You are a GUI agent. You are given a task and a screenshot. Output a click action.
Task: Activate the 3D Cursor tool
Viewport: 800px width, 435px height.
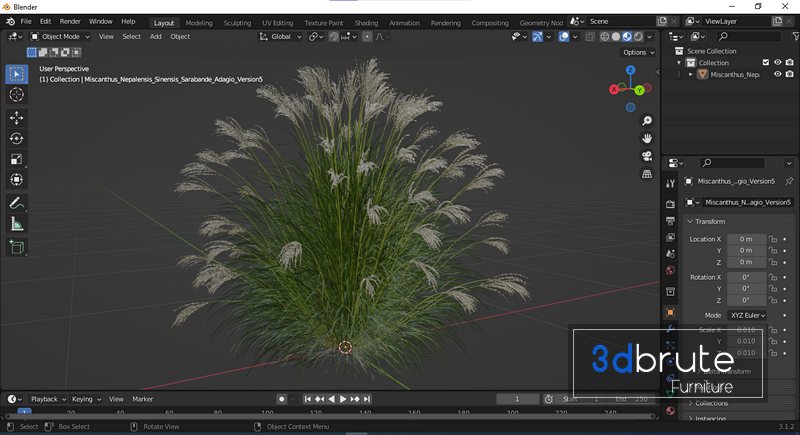[16, 95]
